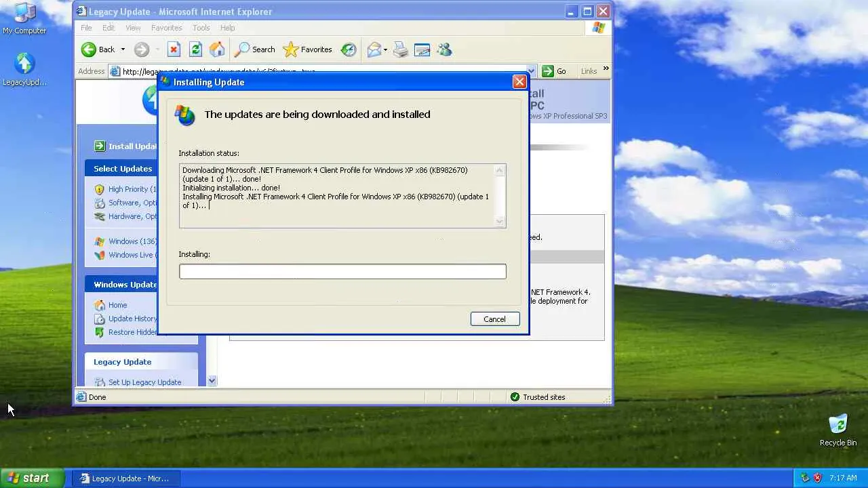
Task: Click the installation status scroll up arrow
Action: tap(500, 170)
